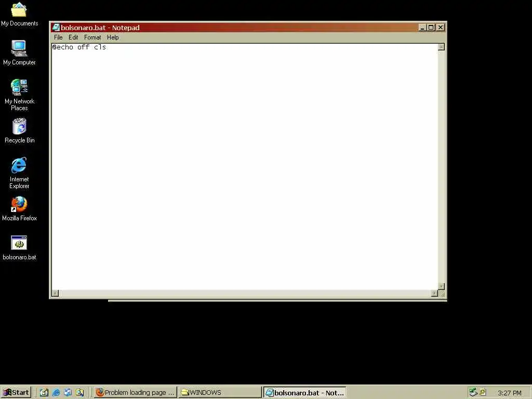Click the Notepad resize grip corner

point(442,294)
